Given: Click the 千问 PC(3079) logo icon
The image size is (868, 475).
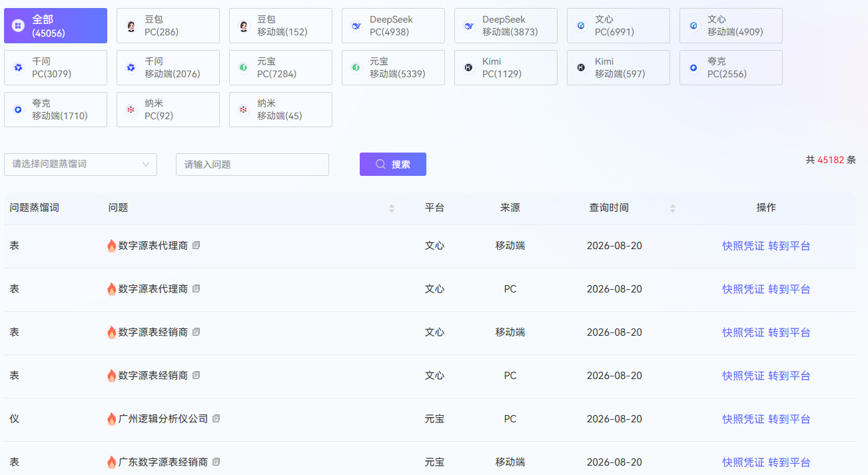Looking at the screenshot, I should [x=19, y=67].
